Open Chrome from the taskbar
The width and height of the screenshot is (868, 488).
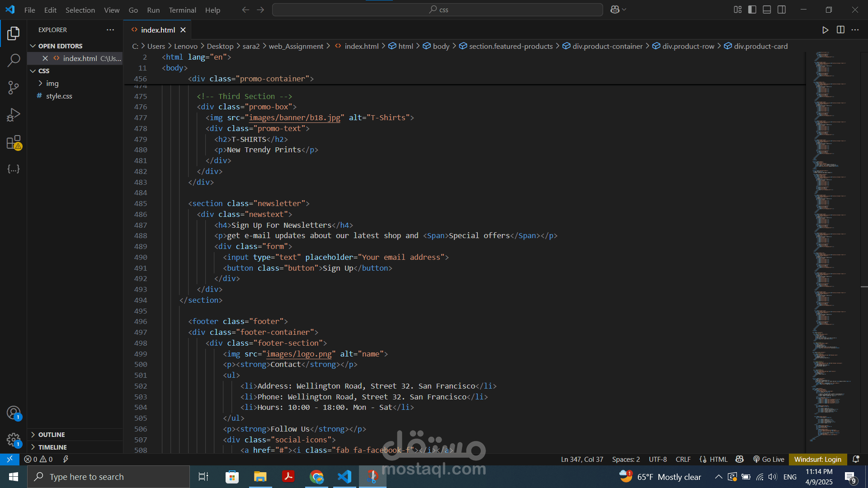tap(316, 477)
